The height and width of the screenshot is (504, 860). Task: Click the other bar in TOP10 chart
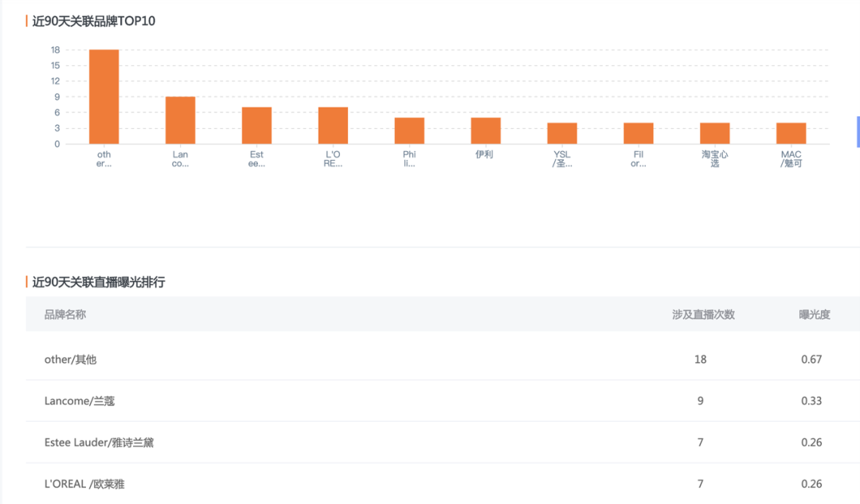coord(104,96)
